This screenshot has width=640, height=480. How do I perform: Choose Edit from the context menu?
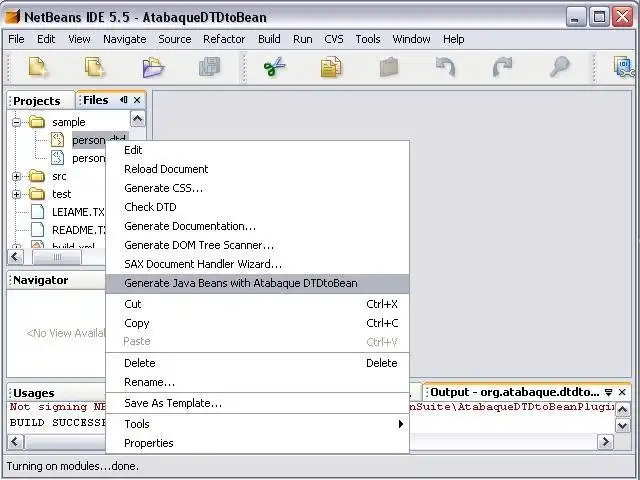coord(257,150)
